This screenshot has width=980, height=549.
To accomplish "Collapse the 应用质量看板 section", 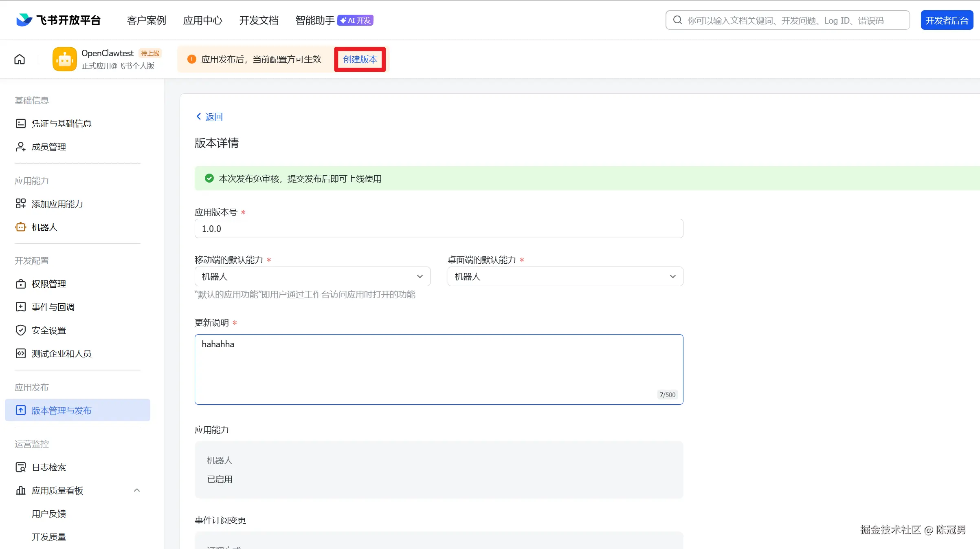I will (x=137, y=490).
